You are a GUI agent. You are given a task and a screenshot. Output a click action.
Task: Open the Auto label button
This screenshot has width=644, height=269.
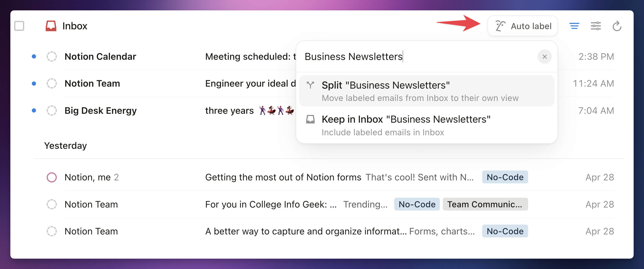(522, 26)
